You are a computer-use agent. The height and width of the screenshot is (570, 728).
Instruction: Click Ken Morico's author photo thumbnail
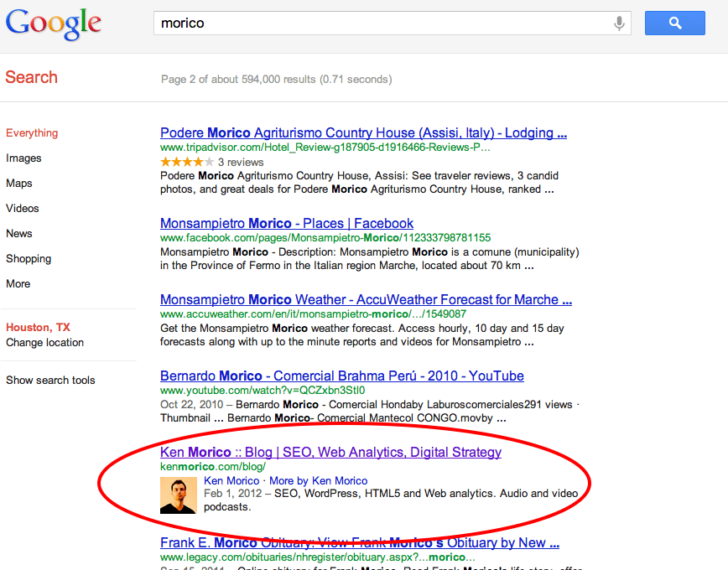(178, 495)
